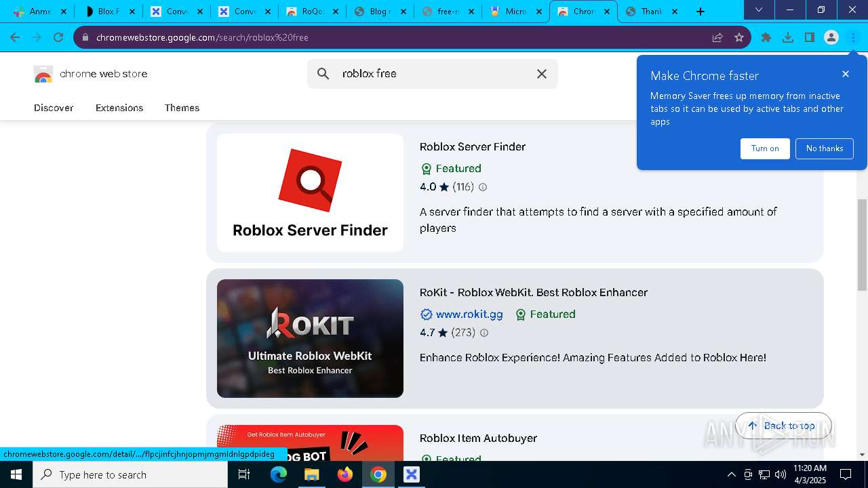
Task: Close the Blox F tab
Action: pos(132,12)
